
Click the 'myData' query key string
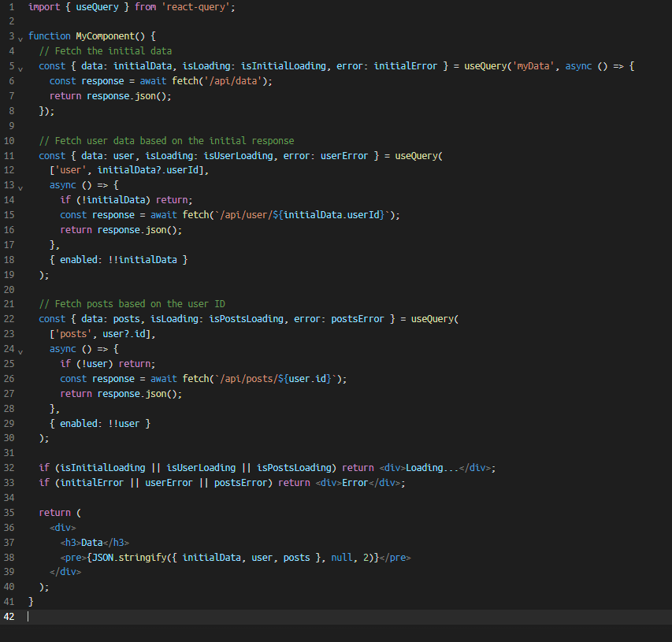(x=532, y=66)
